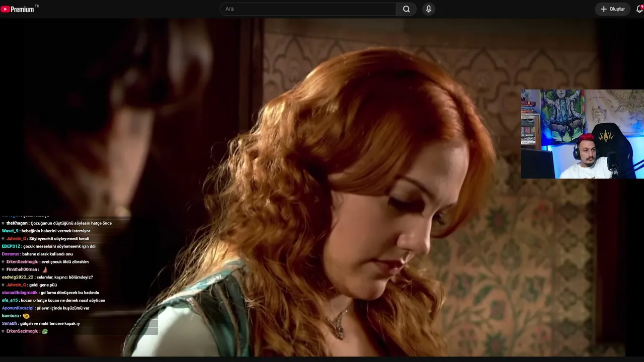Click username 'kamtozu' in chat
The height and width of the screenshot is (362, 644).
[x=10, y=316]
